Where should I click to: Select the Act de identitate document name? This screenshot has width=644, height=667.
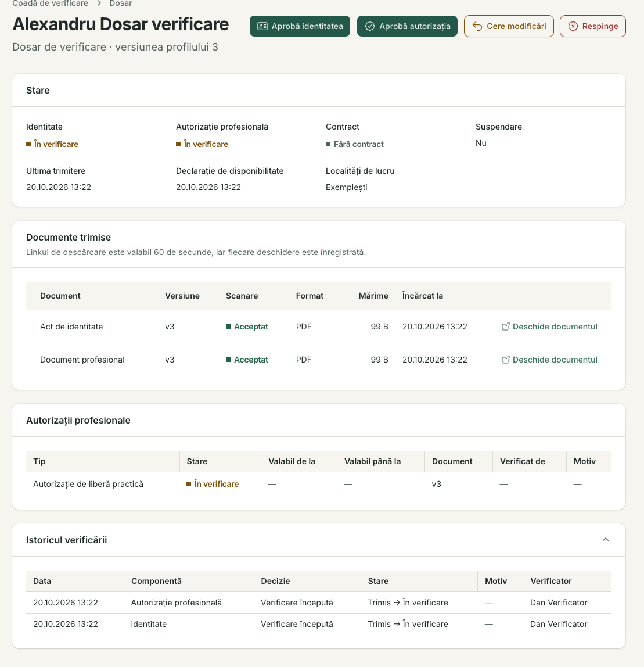pos(71,327)
